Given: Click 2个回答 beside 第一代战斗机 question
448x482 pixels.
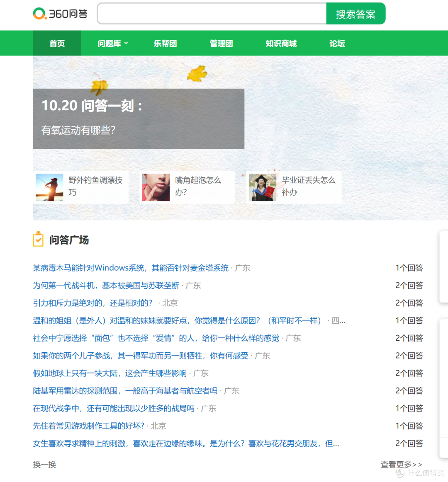Looking at the screenshot, I should click(409, 285).
